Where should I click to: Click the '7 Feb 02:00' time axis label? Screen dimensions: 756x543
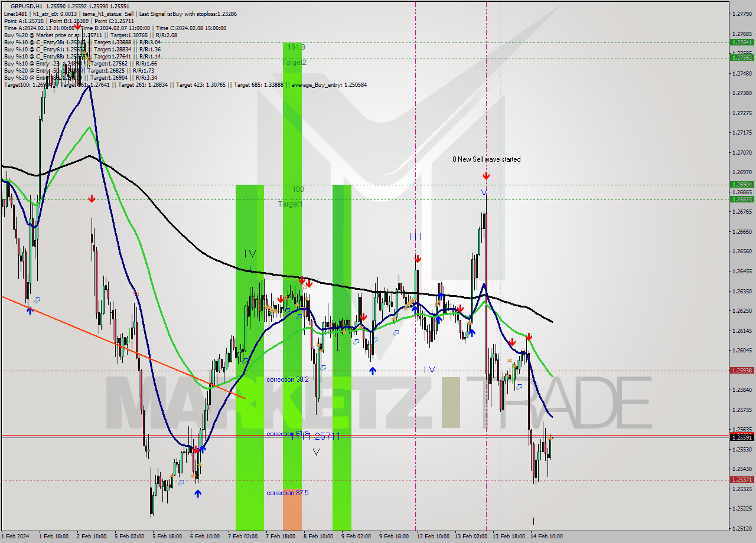(x=243, y=537)
